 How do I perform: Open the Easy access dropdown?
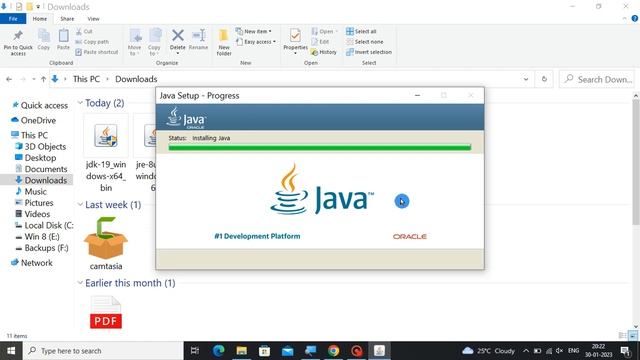(x=256, y=42)
